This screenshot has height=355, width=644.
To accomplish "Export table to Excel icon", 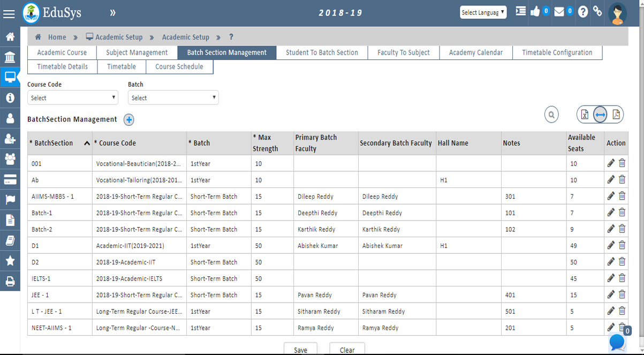I will [x=585, y=114].
